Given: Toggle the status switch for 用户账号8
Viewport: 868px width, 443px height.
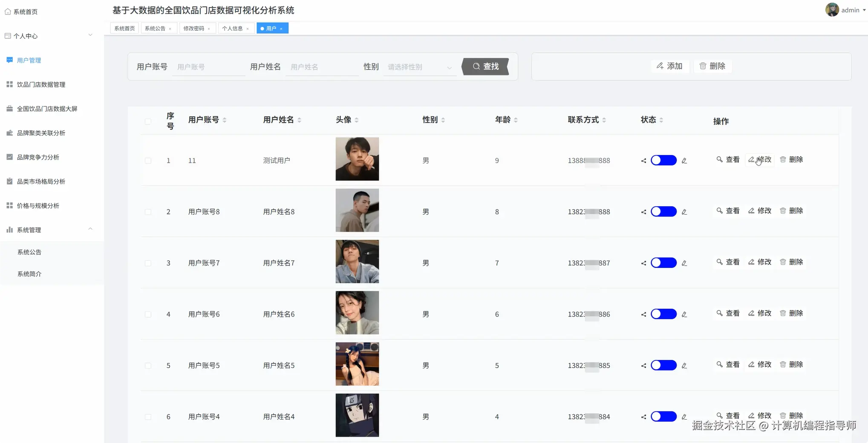Looking at the screenshot, I should [x=663, y=211].
